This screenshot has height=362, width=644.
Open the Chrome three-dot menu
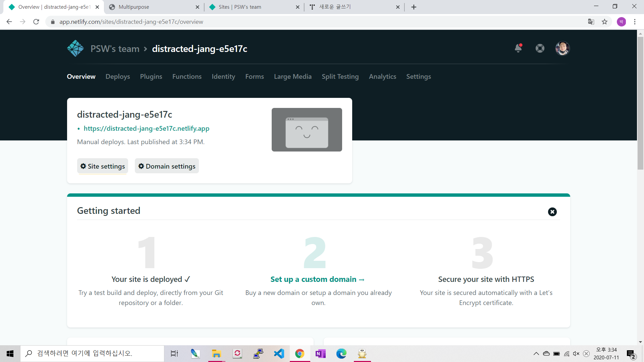(x=635, y=22)
